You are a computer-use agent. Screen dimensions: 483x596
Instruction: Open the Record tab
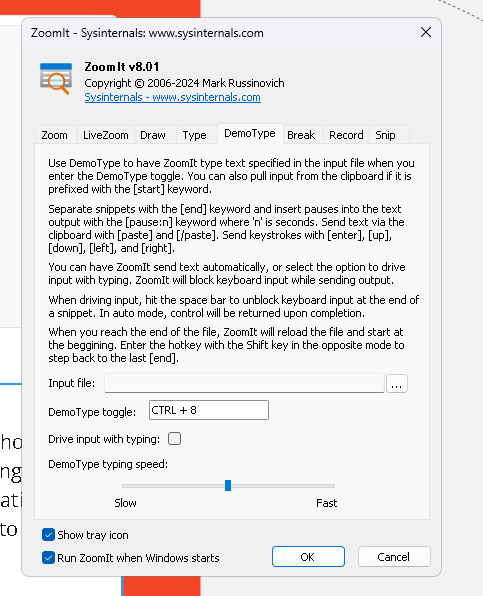tap(346, 135)
